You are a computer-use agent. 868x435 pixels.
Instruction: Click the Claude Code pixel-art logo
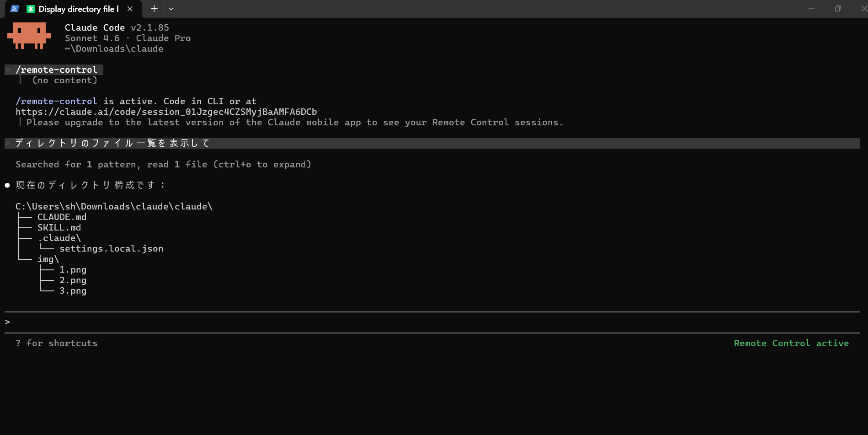point(29,35)
